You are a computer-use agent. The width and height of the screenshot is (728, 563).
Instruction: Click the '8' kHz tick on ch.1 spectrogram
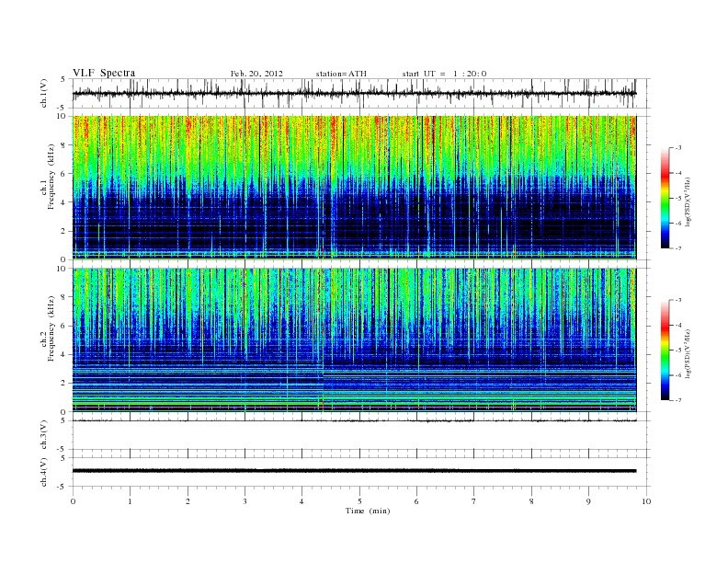63,145
